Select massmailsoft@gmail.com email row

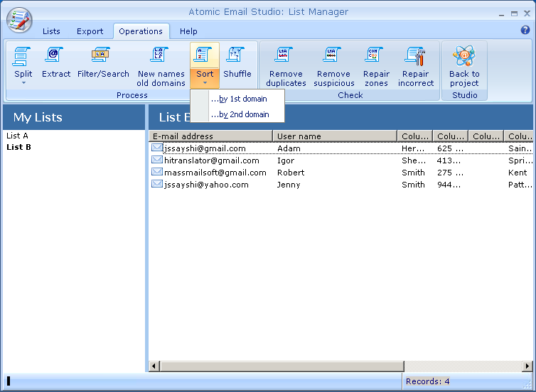tap(215, 173)
